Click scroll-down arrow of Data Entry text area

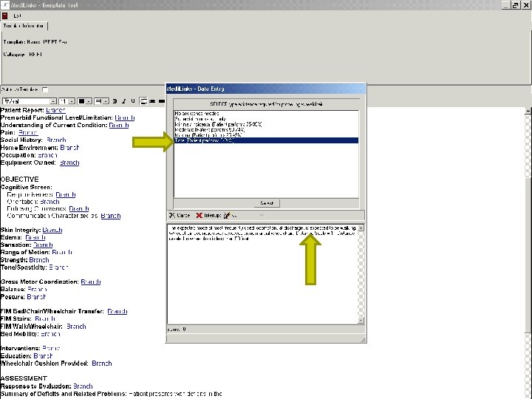pos(361,320)
